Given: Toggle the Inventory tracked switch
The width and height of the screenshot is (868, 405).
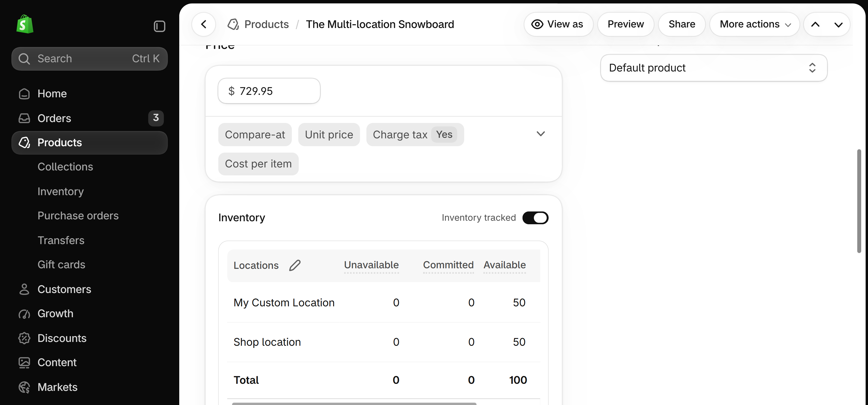Looking at the screenshot, I should tap(535, 218).
